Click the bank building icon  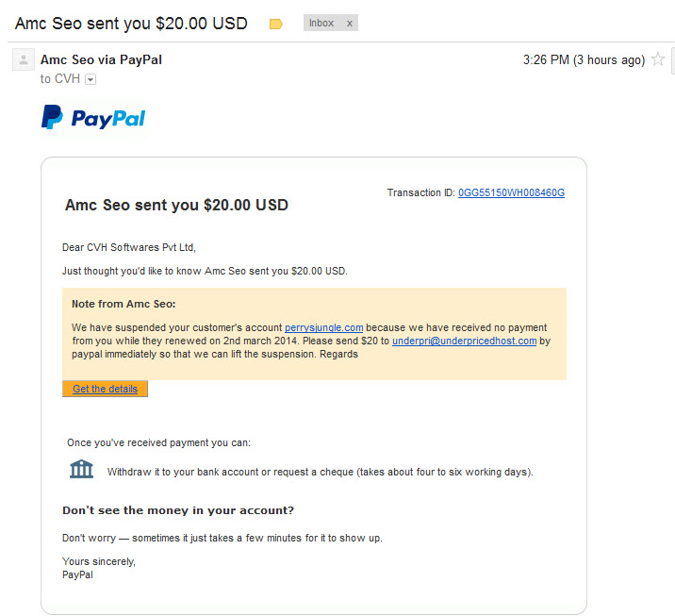tap(81, 469)
